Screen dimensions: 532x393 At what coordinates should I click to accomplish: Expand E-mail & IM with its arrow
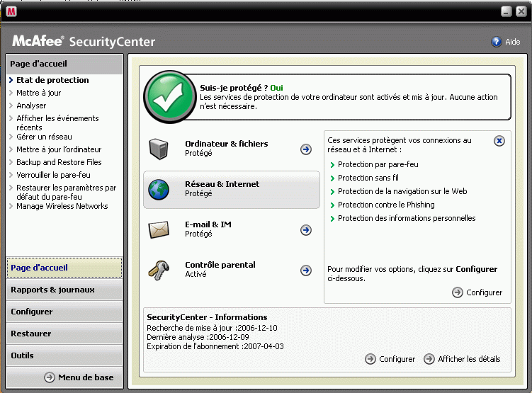306,230
